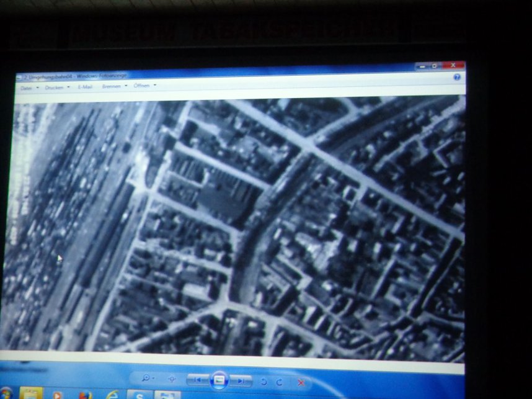The height and width of the screenshot is (399, 532).
Task: Open the help question mark icon
Action: (x=457, y=78)
